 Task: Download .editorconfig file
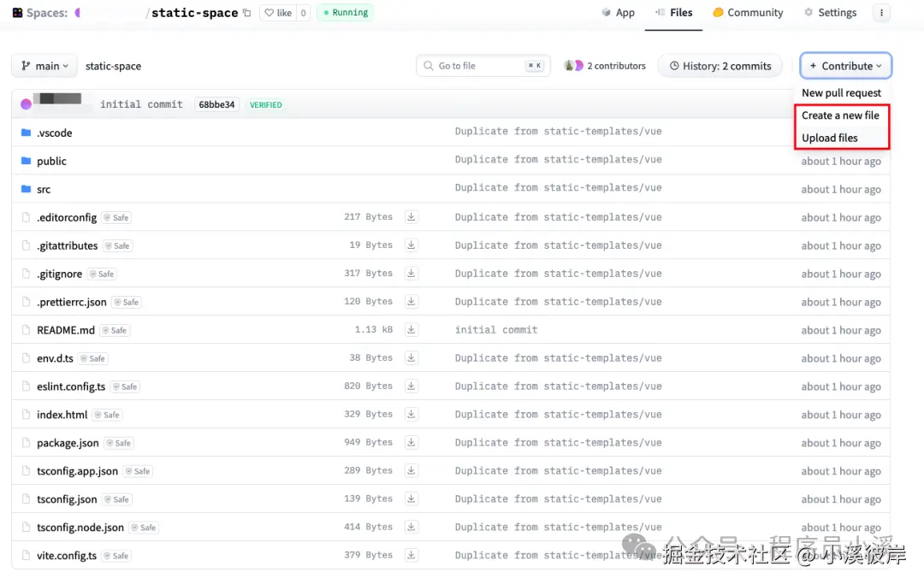pyautogui.click(x=412, y=216)
